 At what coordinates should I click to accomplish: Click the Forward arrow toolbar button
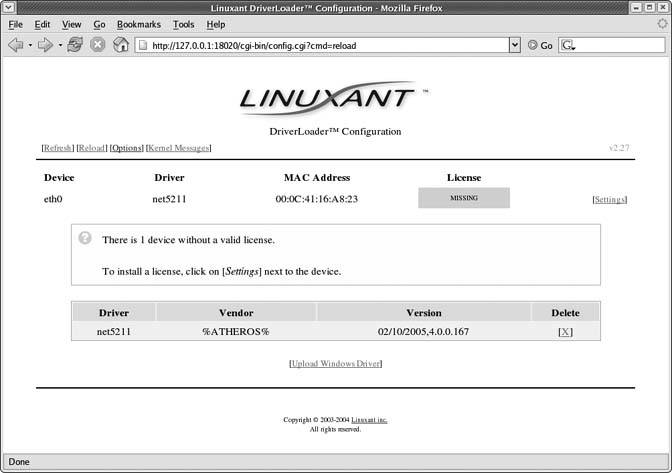pyautogui.click(x=45, y=45)
